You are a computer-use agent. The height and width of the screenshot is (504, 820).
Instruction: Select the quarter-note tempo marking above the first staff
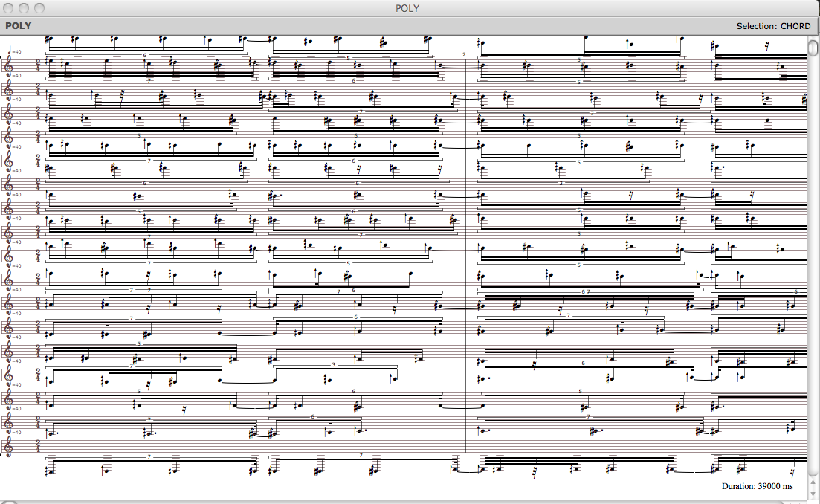pyautogui.click(x=13, y=51)
